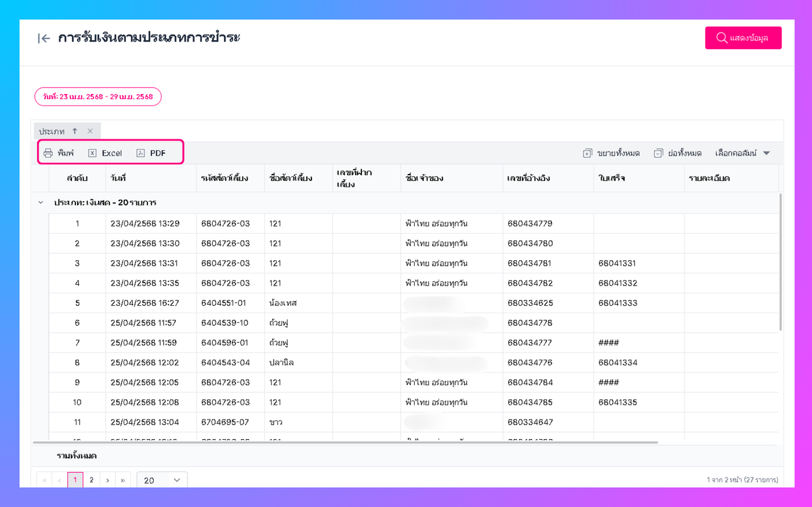Open the page size dropdown showing 20
Viewport: 812px width, 507px height.
(x=162, y=480)
